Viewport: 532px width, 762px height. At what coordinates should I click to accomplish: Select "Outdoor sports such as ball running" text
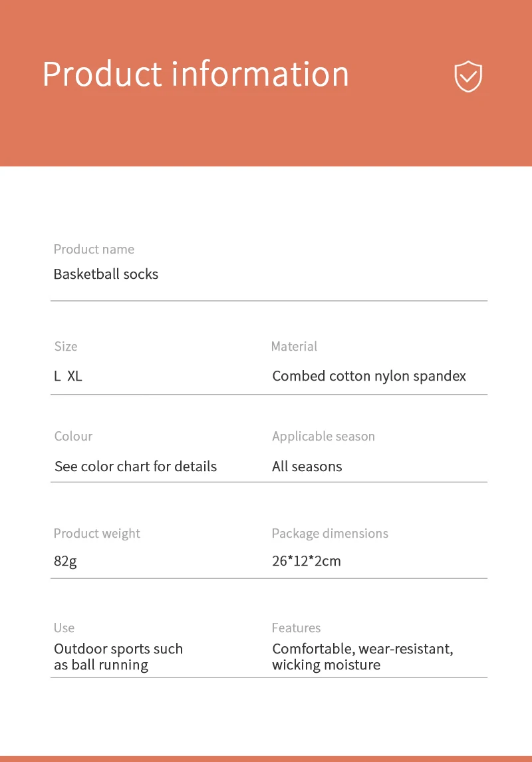click(x=118, y=657)
